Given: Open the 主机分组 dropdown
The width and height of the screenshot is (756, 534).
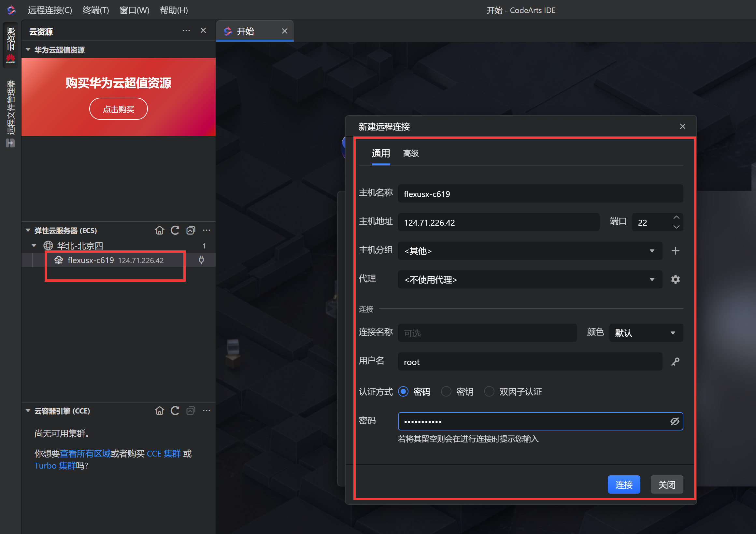Looking at the screenshot, I should point(530,251).
